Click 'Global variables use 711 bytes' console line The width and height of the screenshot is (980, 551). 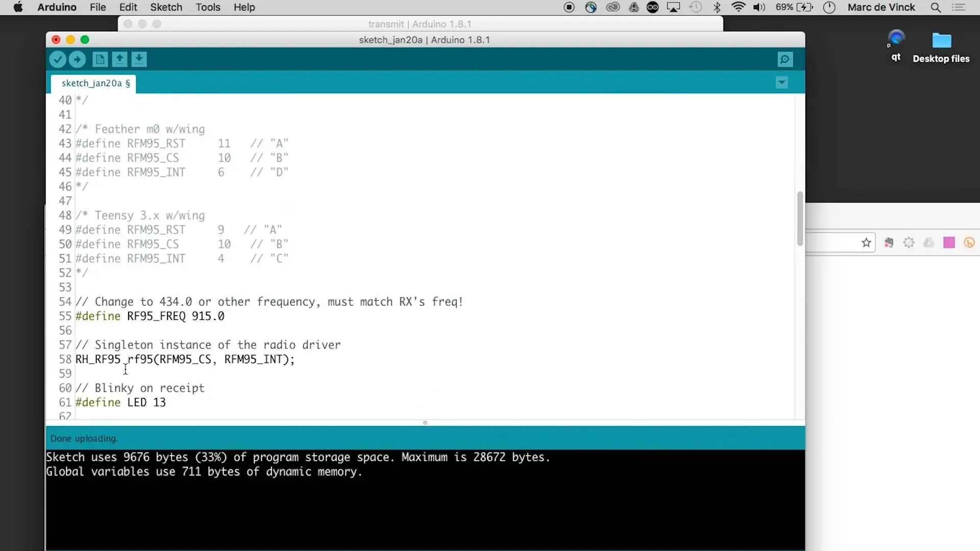[x=204, y=472]
